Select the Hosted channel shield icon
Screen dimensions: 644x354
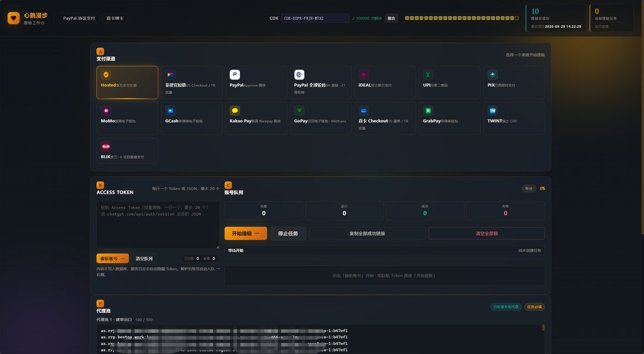pyautogui.click(x=106, y=74)
